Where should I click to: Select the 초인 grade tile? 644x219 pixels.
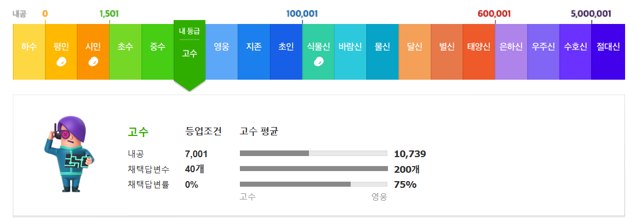(x=286, y=52)
